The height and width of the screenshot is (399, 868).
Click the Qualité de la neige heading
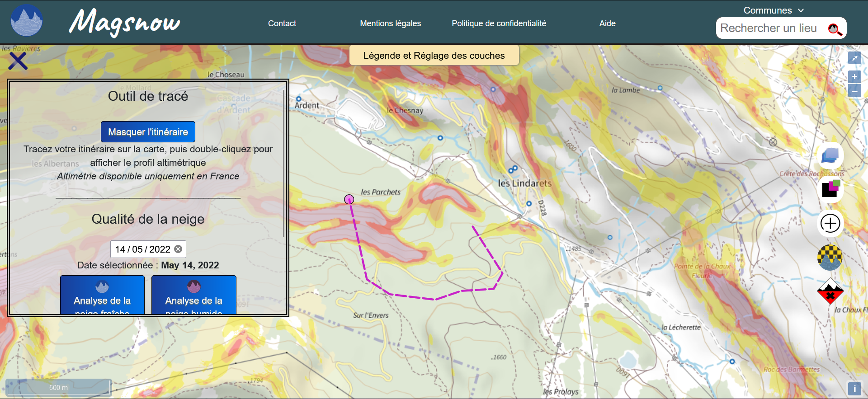click(148, 219)
